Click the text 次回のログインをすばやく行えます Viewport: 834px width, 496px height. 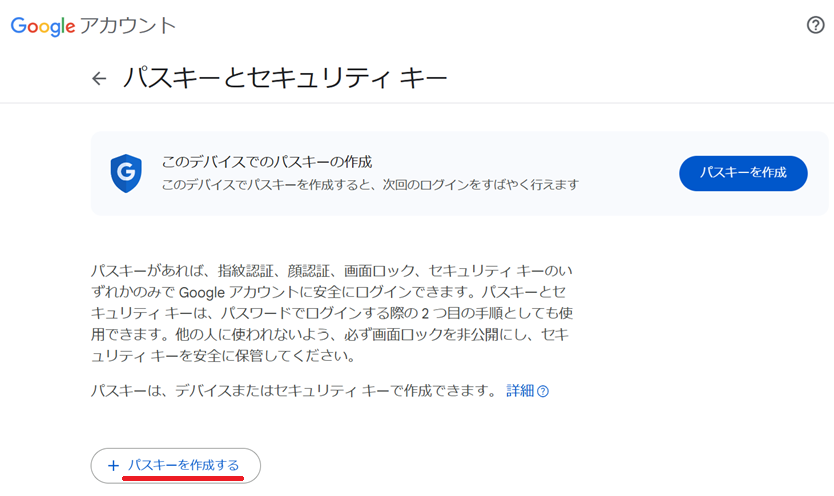pyautogui.click(x=480, y=185)
